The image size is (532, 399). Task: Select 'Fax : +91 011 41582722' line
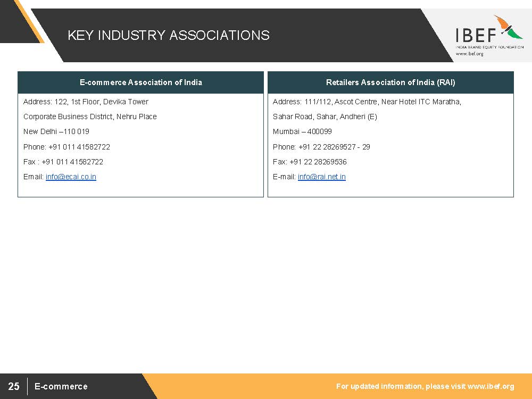[63, 162]
